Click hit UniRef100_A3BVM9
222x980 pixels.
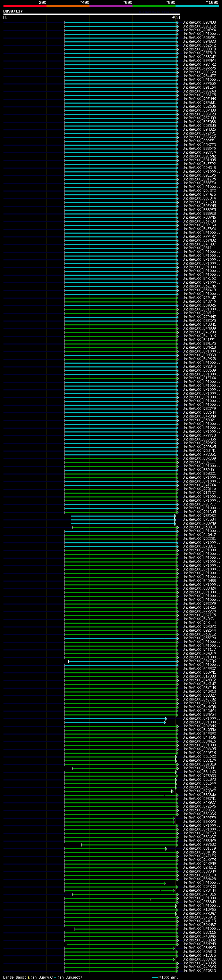[x=199, y=523]
